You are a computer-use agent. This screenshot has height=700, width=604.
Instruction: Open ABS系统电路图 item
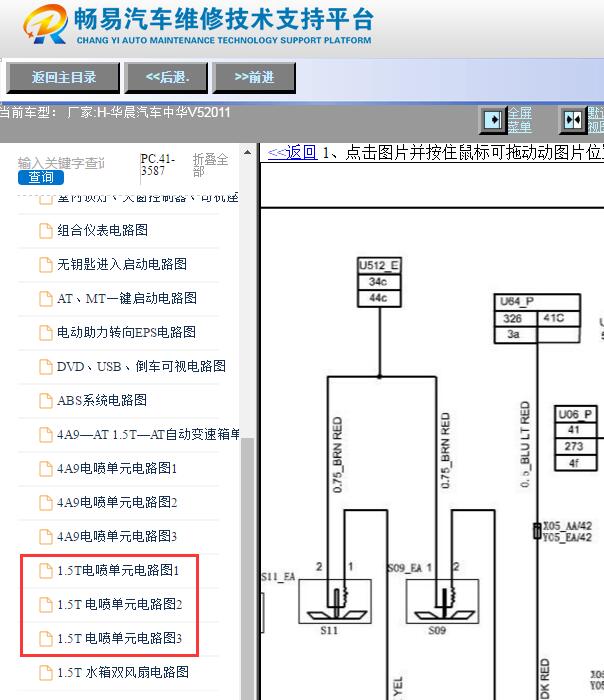tap(102, 400)
